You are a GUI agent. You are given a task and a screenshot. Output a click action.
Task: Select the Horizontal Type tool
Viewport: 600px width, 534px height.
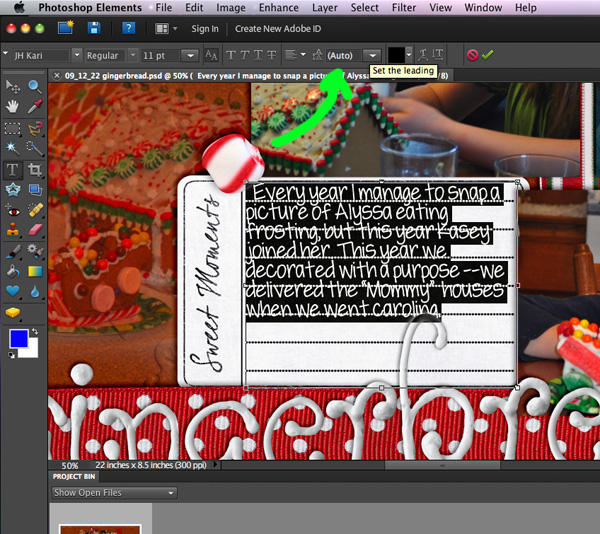coord(13,170)
